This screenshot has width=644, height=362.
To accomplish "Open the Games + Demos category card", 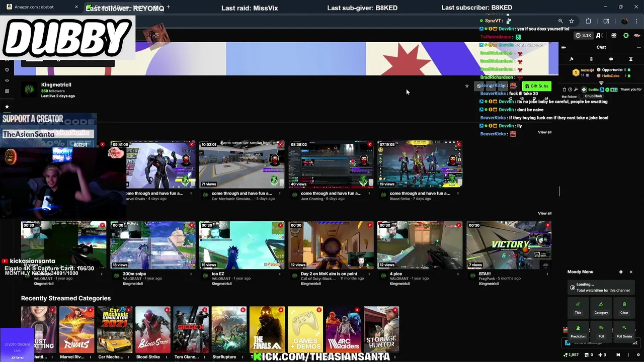I will (305, 329).
